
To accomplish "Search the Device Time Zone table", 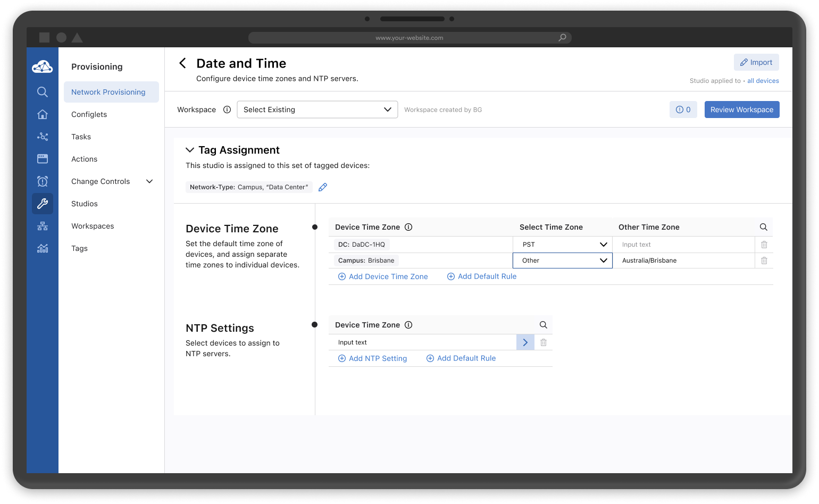I will 764,227.
